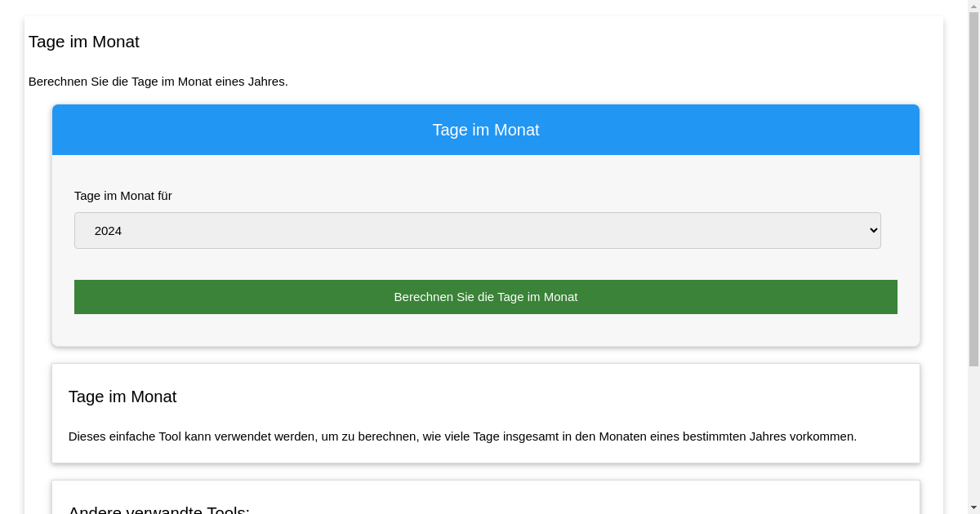
Task: Click the Tage im Monat für label
Action: pos(122,196)
